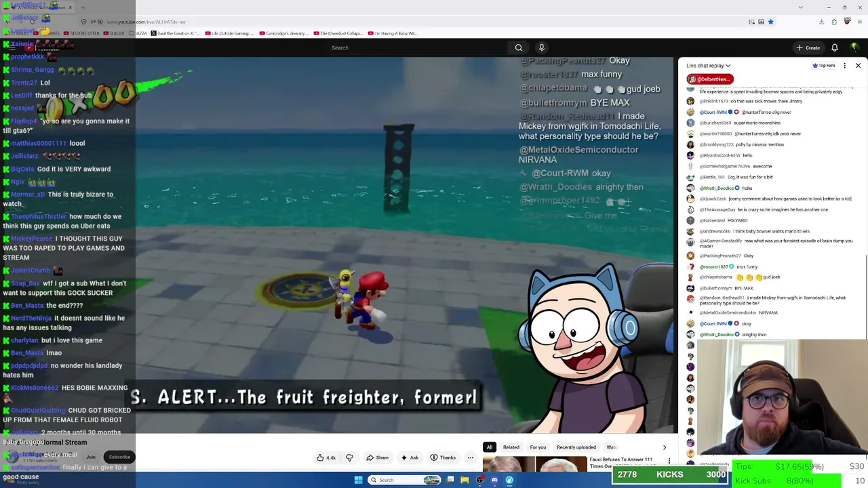
Task: Focus the YouTube search field
Action: (x=417, y=47)
